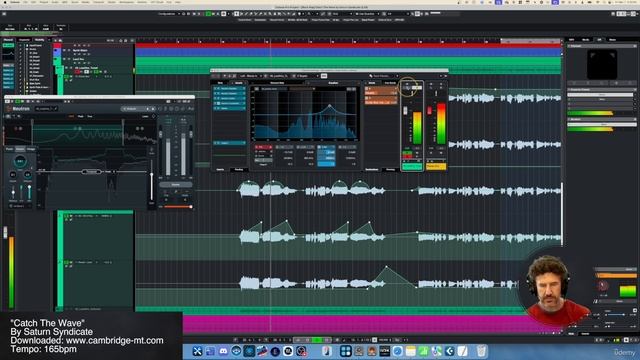This screenshot has width=640, height=360.
Task: Open Media tab in right zone
Action: (x=585, y=40)
